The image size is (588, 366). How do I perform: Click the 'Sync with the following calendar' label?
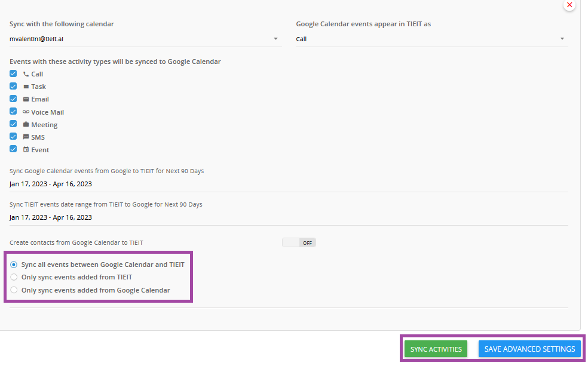(62, 24)
